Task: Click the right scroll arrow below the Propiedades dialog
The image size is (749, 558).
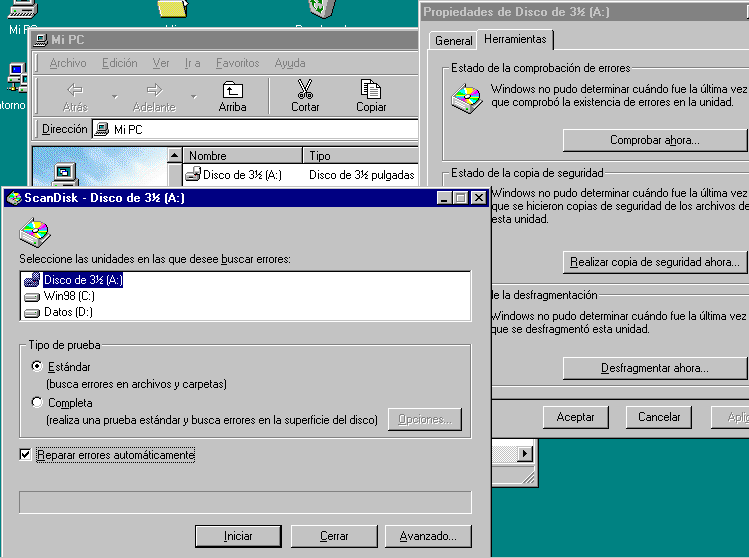Action: (525, 454)
